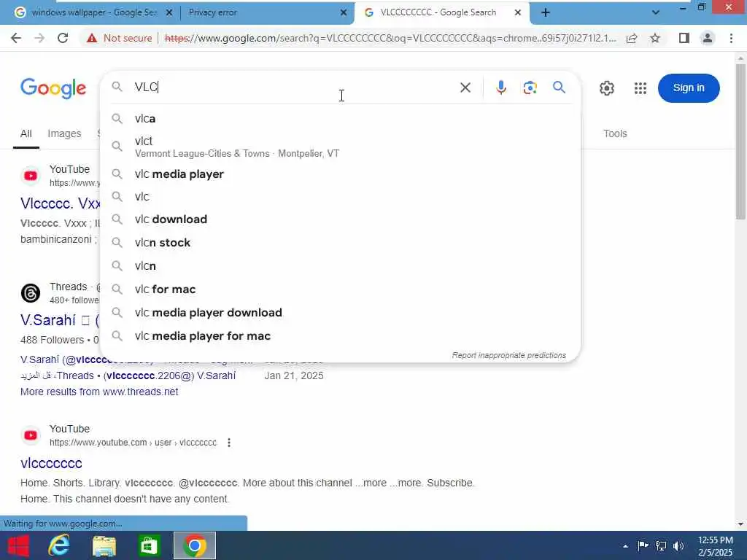
Task: Search by image with Google Lens
Action: 530,87
